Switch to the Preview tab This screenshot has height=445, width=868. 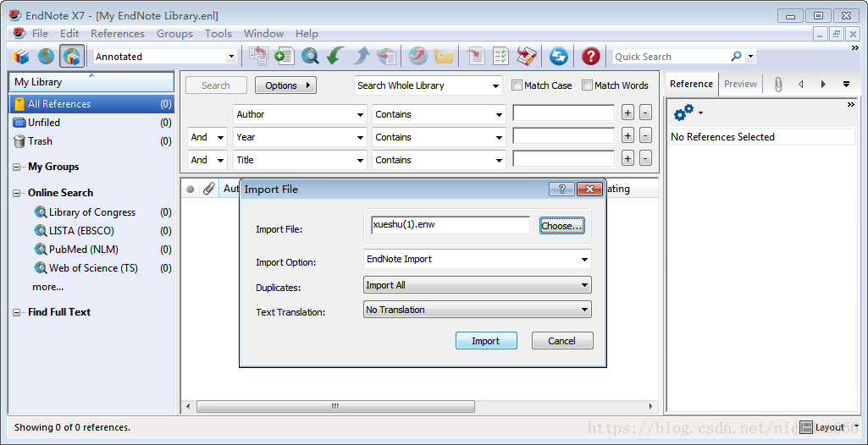740,84
